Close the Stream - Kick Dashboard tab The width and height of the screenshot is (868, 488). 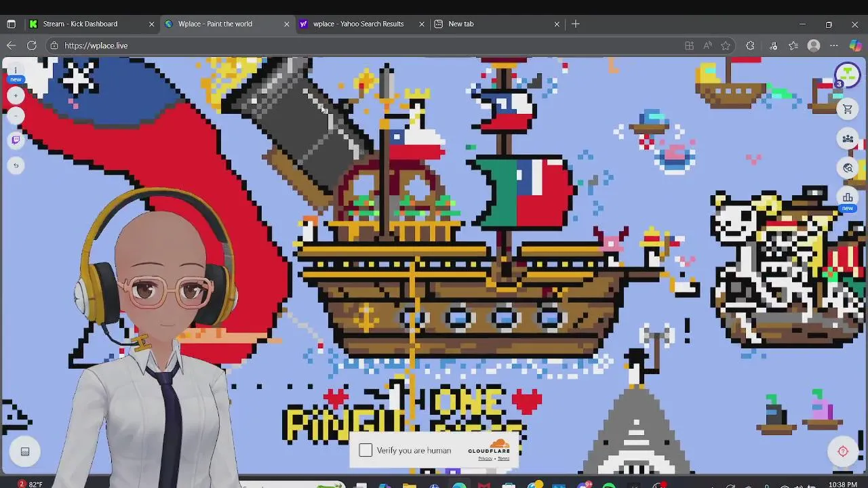151,24
